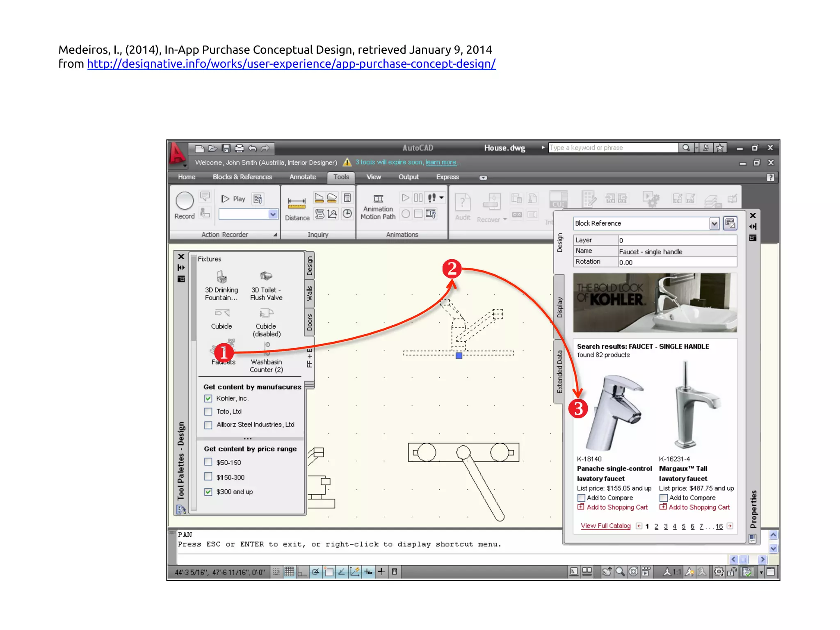The height and width of the screenshot is (630, 840).
Task: Uncheck the Kohler, Inc. manufacturer checkbox
Action: click(208, 398)
